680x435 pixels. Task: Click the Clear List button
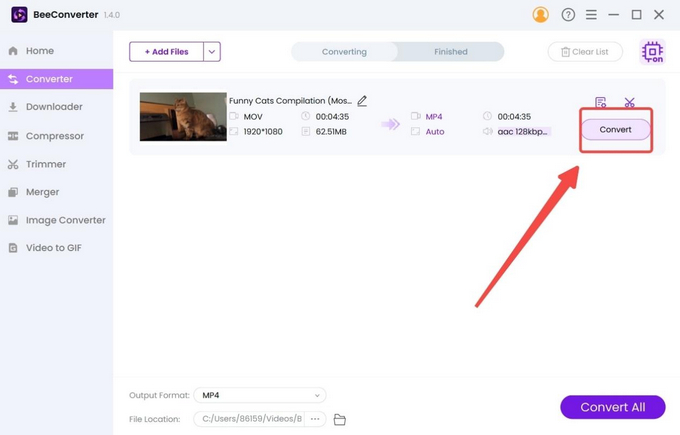pyautogui.click(x=585, y=52)
